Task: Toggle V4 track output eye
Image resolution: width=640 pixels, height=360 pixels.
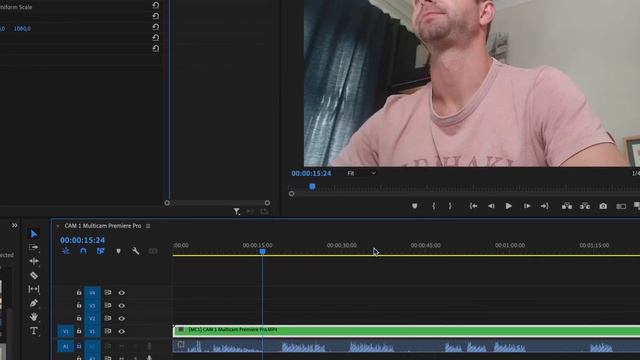Action: click(122, 293)
